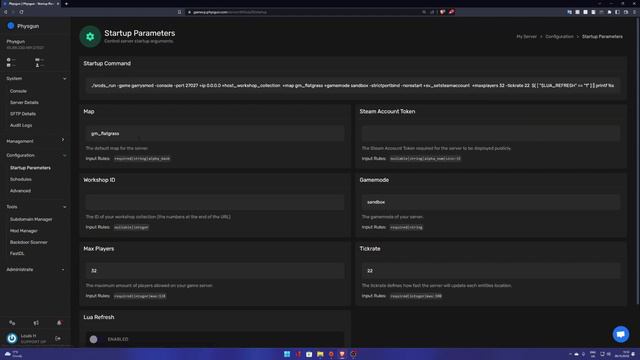Click the My Server breadcrumb link

pos(527,37)
